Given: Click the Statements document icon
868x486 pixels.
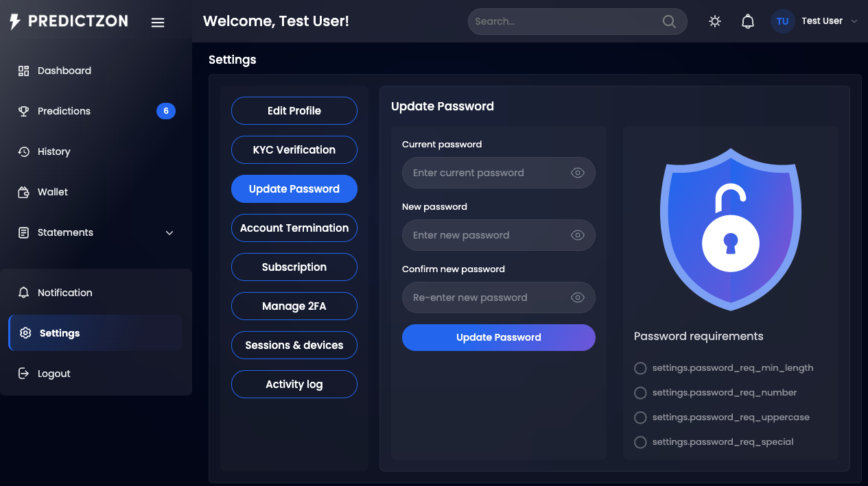Looking at the screenshot, I should [24, 232].
